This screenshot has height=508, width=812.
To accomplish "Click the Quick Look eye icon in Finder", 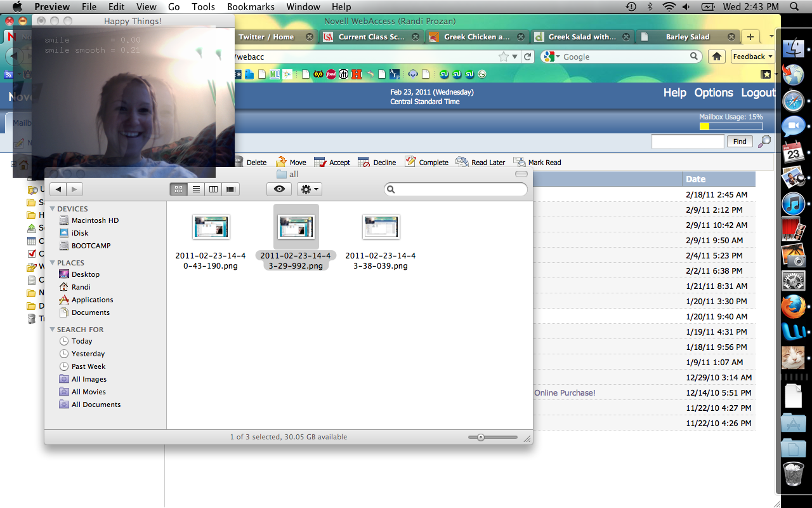I will tap(279, 189).
